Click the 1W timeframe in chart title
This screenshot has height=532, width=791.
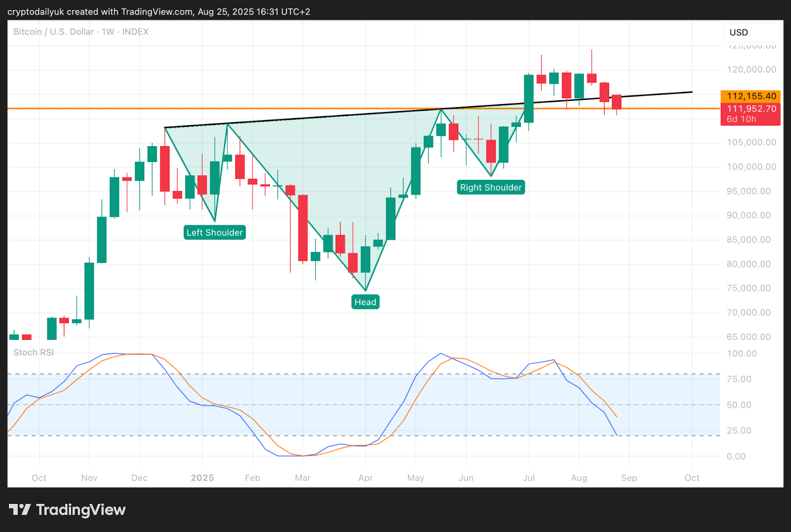(108, 32)
